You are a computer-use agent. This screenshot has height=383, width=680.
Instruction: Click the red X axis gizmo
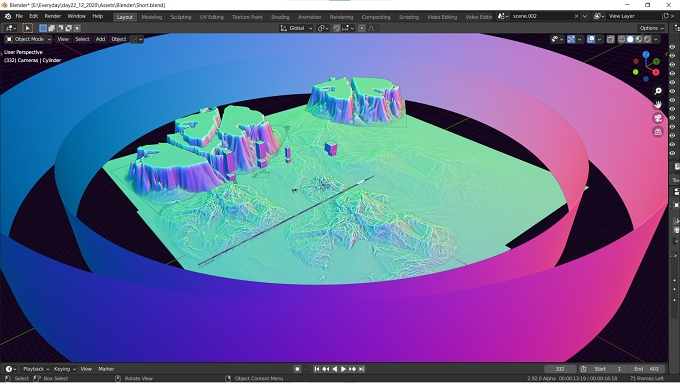656,72
